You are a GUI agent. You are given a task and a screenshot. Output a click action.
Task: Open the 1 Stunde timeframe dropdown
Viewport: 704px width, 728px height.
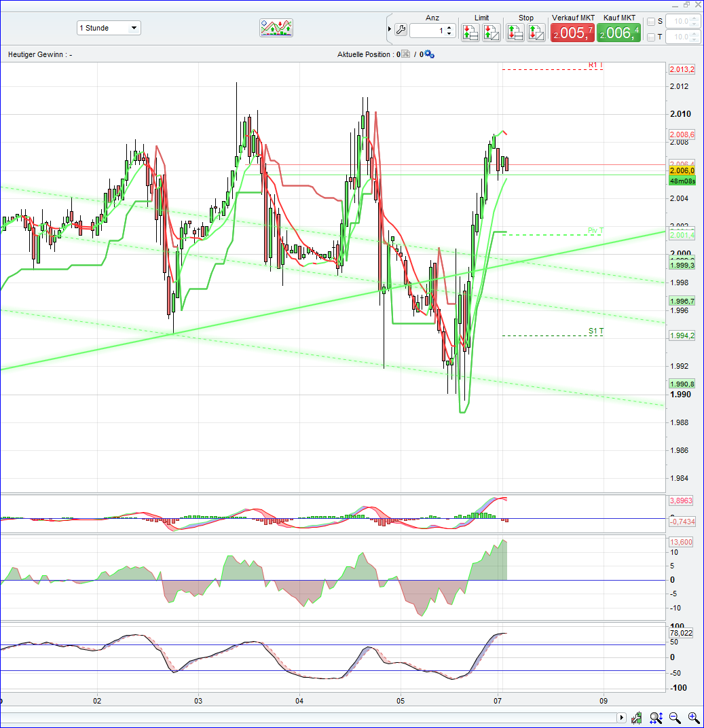point(109,28)
